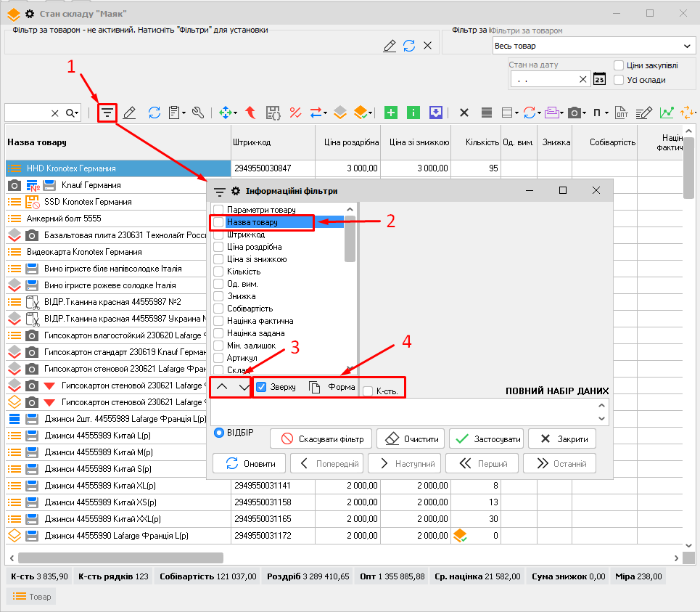The width and height of the screenshot is (700, 612).
Task: Click the "Скасувати фільтр" button
Action: (321, 439)
